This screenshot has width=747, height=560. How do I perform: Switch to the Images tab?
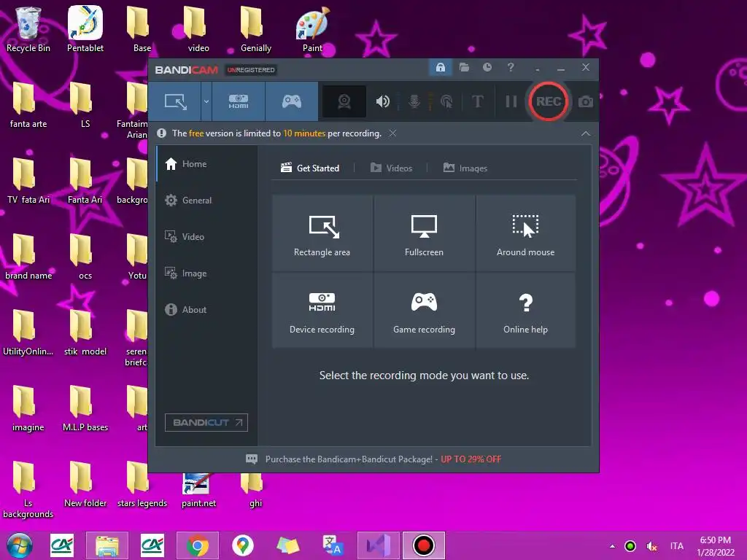pos(465,168)
